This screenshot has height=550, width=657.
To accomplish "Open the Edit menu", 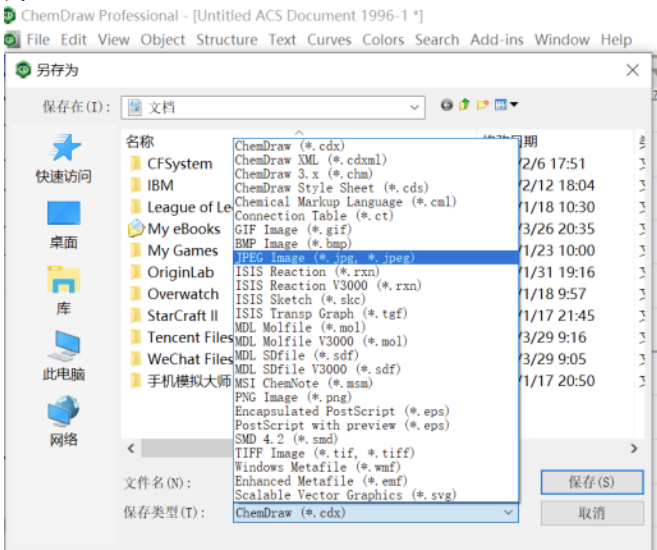I will tap(74, 40).
